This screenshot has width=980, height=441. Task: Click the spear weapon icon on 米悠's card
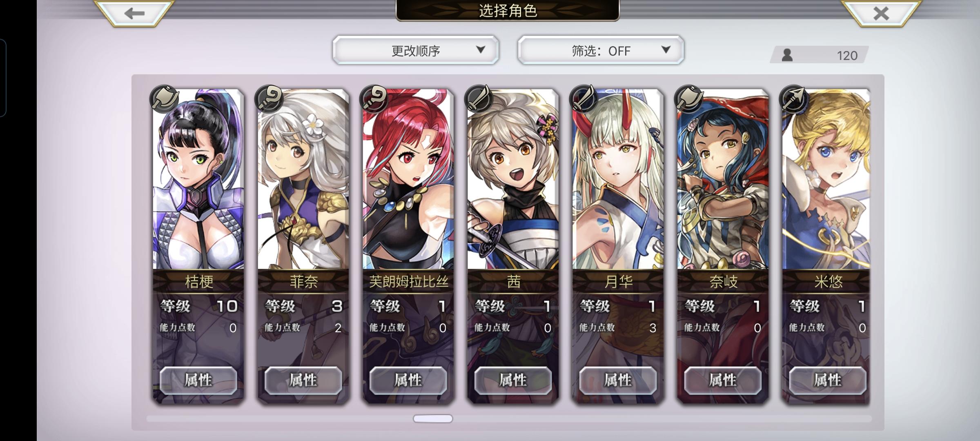[x=794, y=98]
